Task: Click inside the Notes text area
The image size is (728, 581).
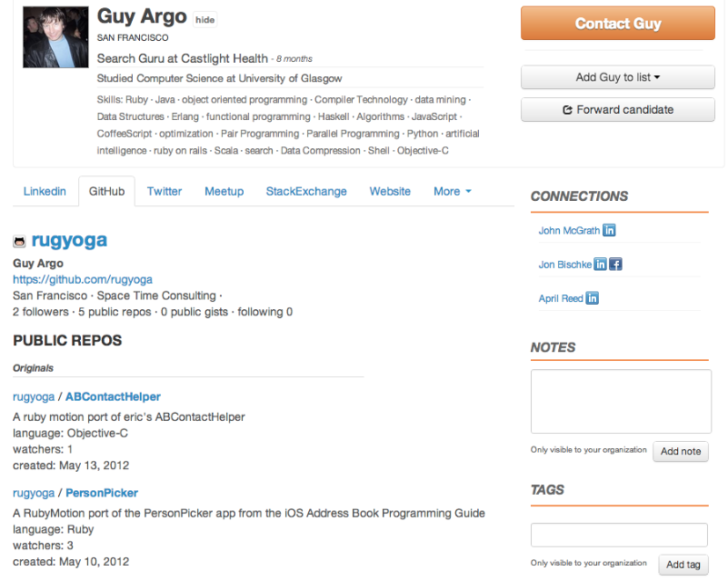Action: 621,402
